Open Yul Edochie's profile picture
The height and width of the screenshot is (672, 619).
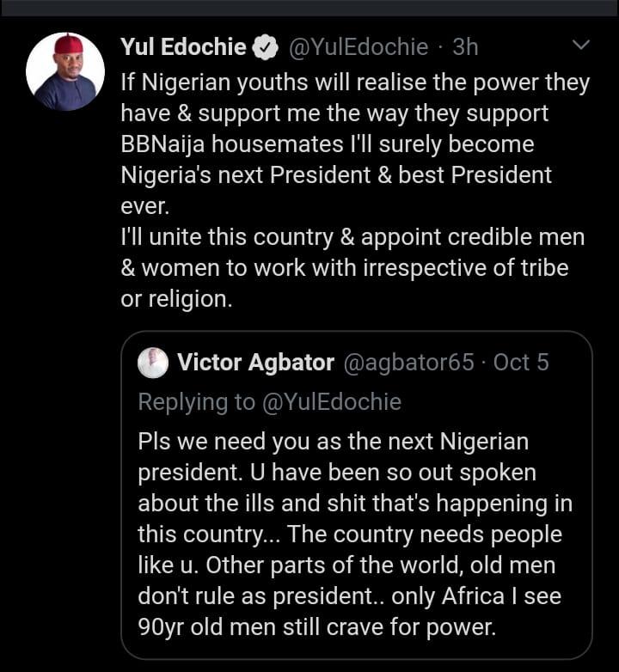pyautogui.click(x=65, y=72)
